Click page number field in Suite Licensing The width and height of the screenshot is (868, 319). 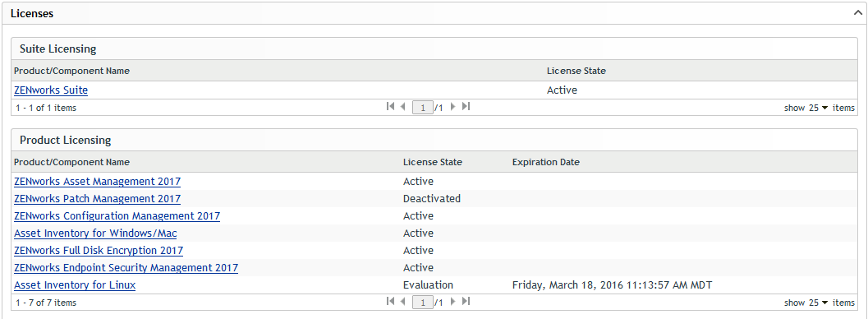[x=423, y=108]
